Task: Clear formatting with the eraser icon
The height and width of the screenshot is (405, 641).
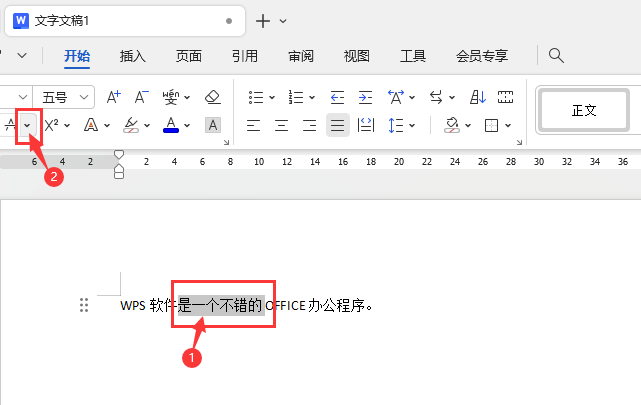Action: [x=213, y=97]
